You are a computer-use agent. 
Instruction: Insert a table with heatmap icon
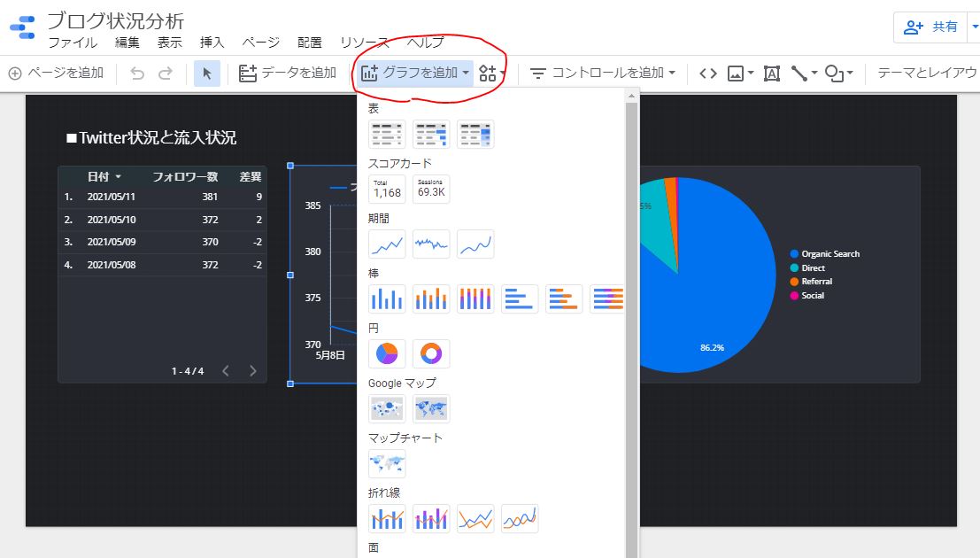coord(475,134)
